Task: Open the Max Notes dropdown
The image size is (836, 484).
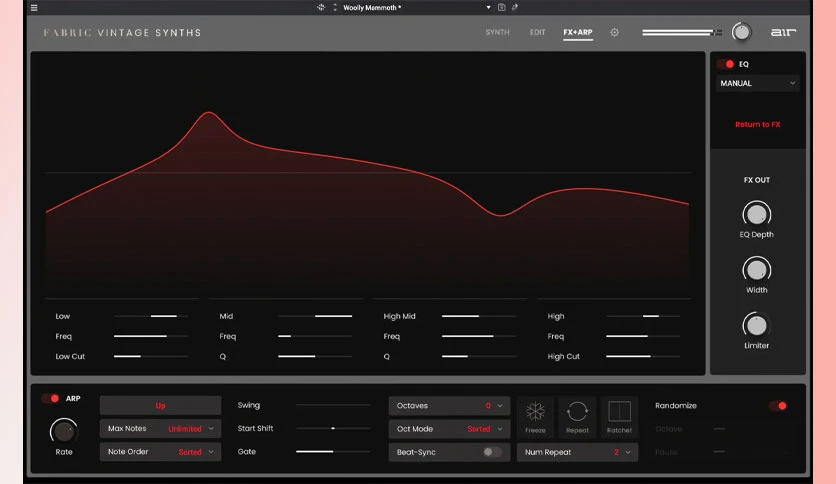Action: [160, 429]
